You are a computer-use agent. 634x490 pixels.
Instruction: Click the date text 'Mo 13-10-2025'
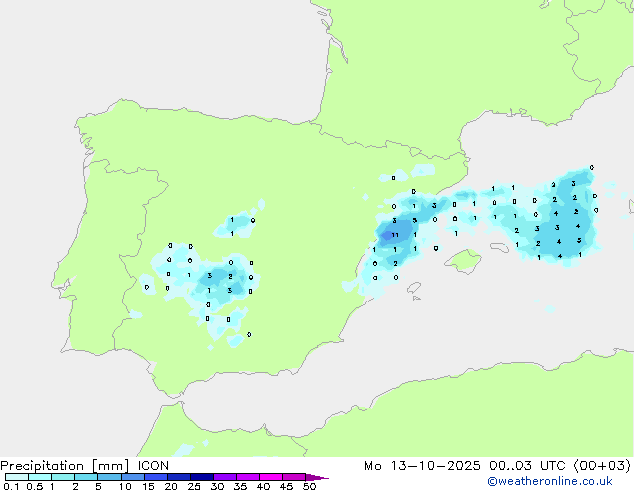pos(422,466)
